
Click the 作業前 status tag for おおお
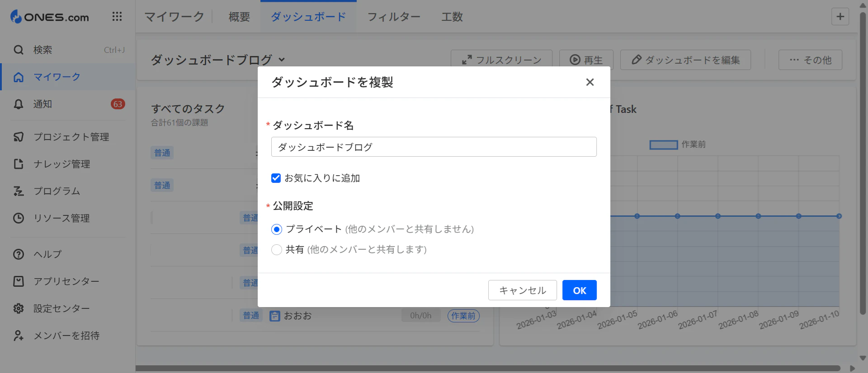(x=463, y=316)
